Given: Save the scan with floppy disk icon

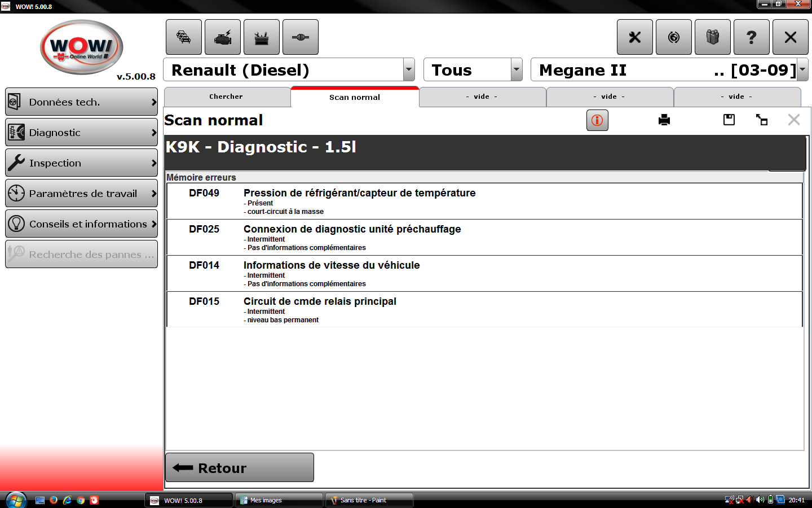Looking at the screenshot, I should click(x=729, y=120).
